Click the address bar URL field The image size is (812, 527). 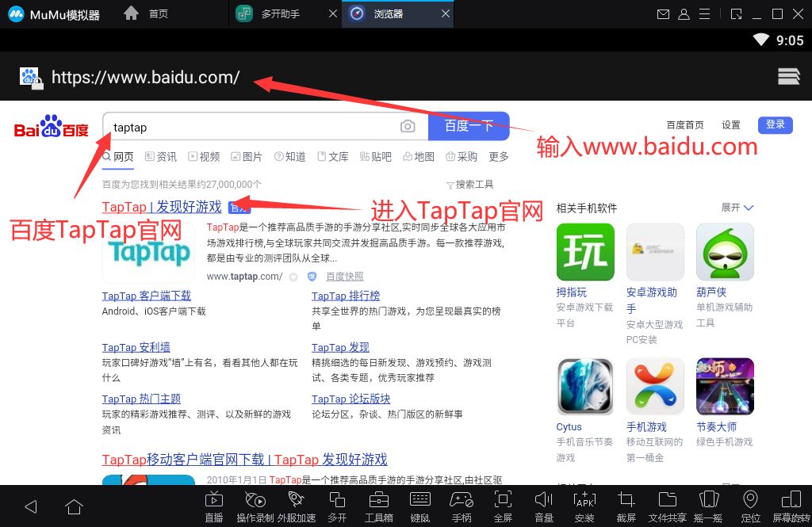(146, 78)
